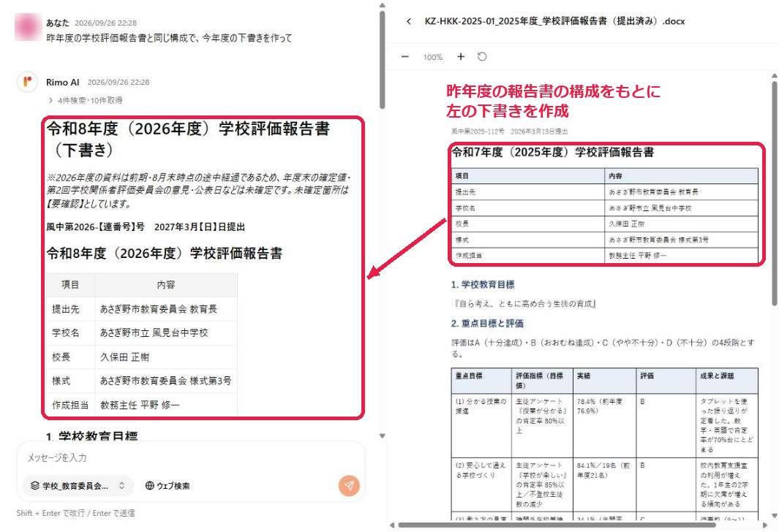Click the user message about 昨年度の学校評価報告書
This screenshot has width=779, height=532.
tap(169, 38)
